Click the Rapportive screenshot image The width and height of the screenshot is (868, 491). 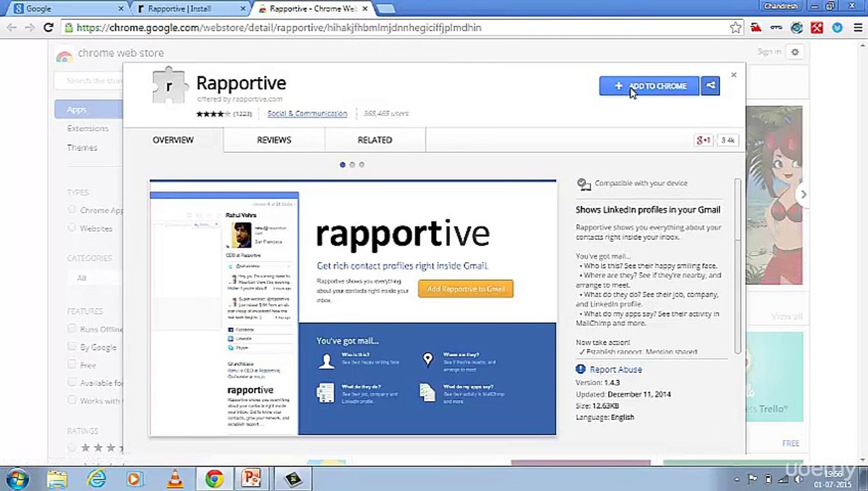pyautogui.click(x=353, y=308)
